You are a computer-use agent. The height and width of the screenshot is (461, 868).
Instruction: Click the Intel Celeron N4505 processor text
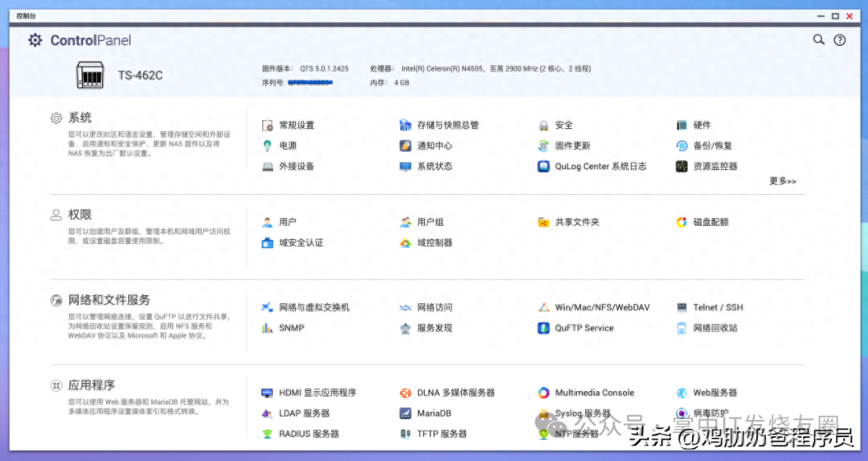(496, 68)
